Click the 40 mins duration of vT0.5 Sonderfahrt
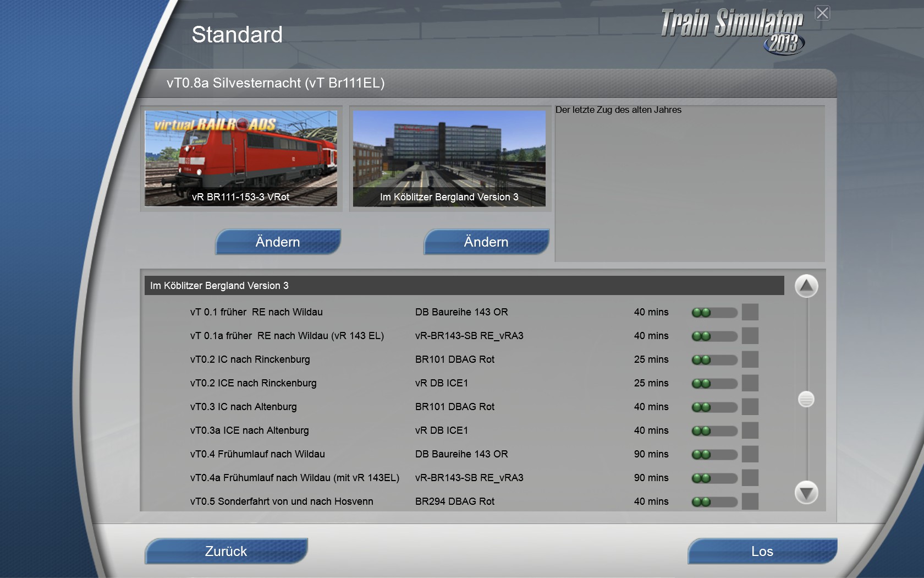The width and height of the screenshot is (924, 578). [x=651, y=501]
